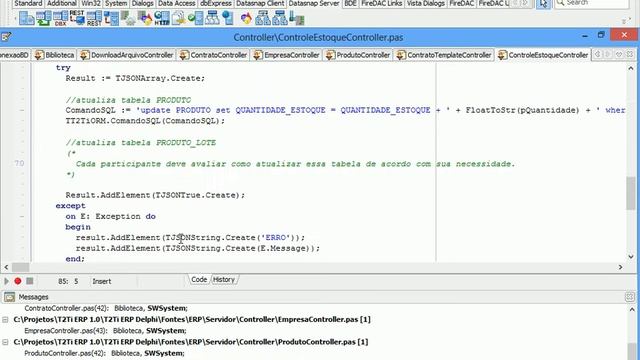Click the editor vertical scrollbar thumb

pos(631,193)
